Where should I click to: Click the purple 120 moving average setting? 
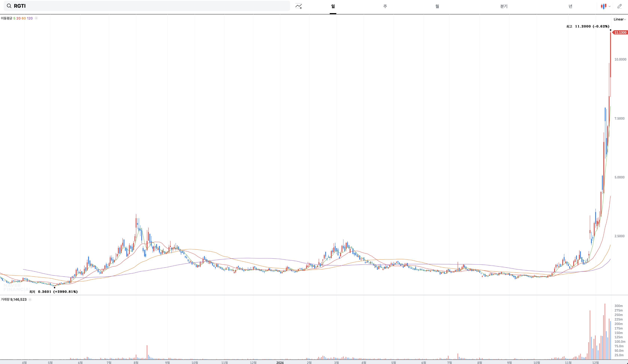pyautogui.click(x=30, y=18)
